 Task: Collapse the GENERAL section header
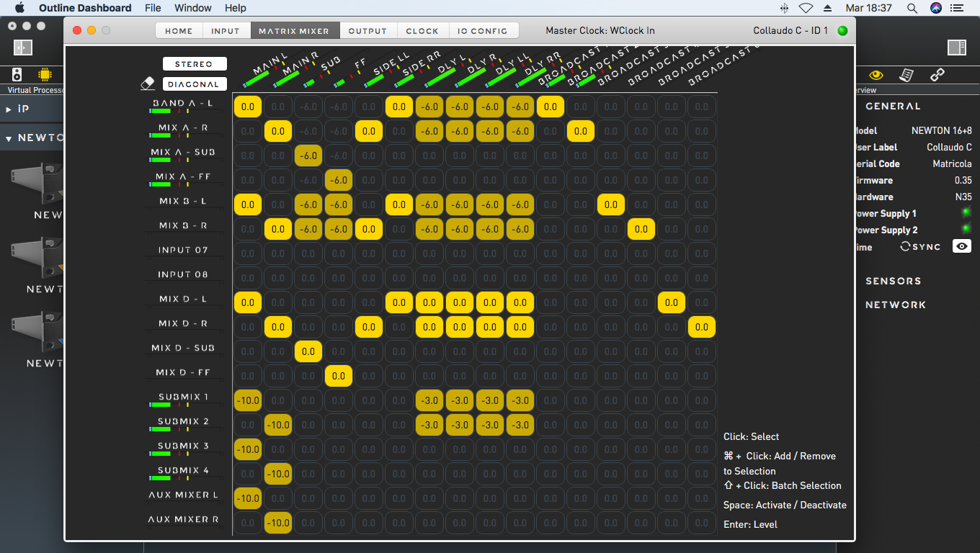tap(893, 106)
